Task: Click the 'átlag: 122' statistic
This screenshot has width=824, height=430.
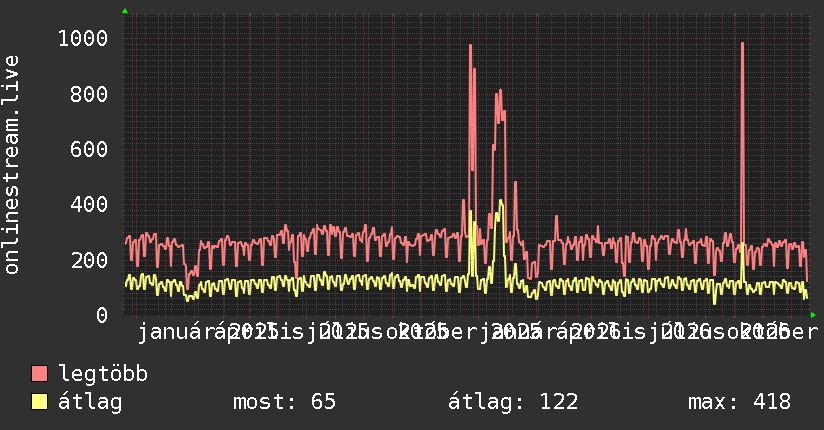Action: pyautogui.click(x=513, y=402)
